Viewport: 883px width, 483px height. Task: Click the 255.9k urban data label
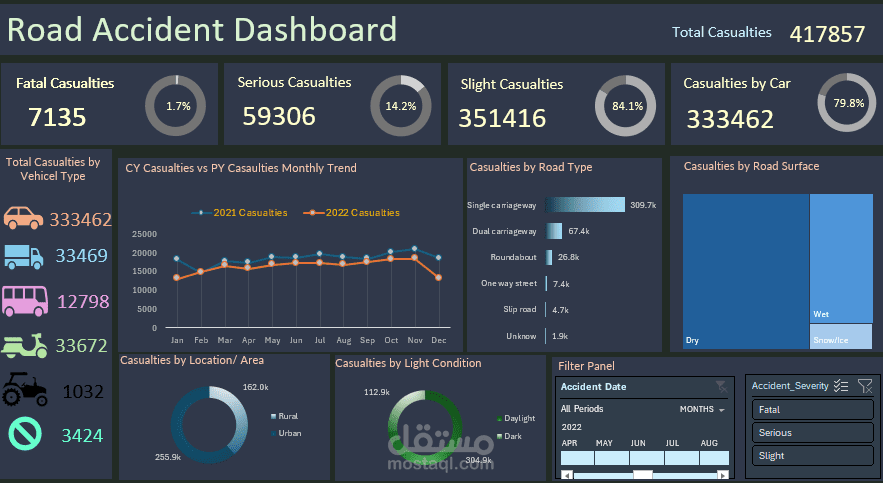click(168, 457)
